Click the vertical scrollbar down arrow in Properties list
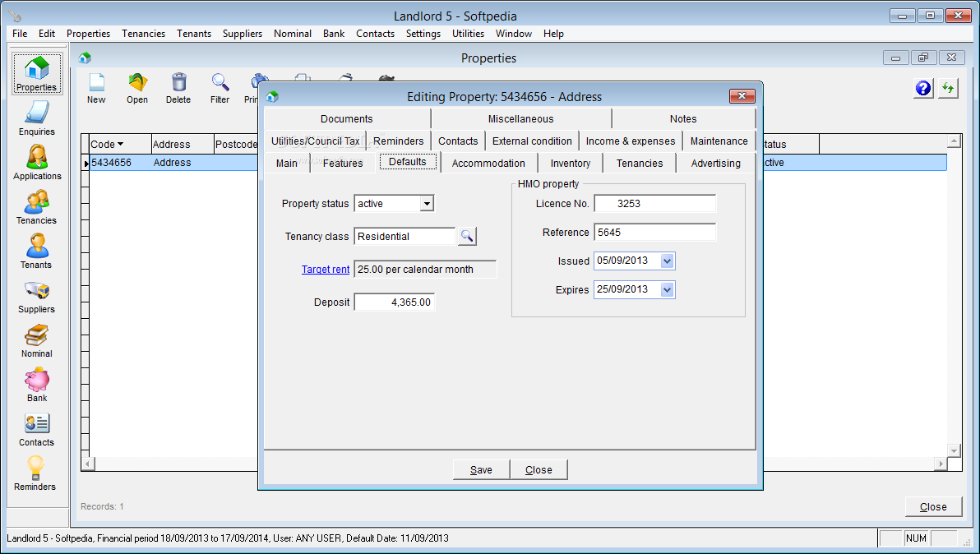 (x=954, y=450)
